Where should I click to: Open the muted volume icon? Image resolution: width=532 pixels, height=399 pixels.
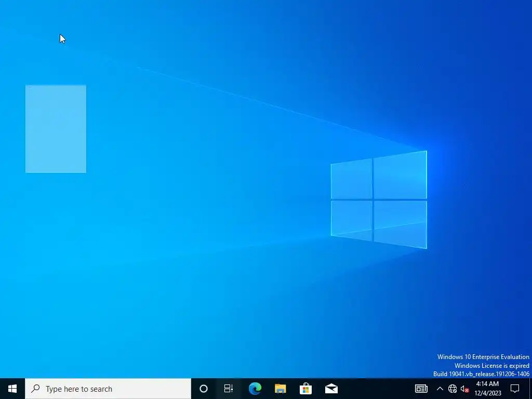(464, 389)
